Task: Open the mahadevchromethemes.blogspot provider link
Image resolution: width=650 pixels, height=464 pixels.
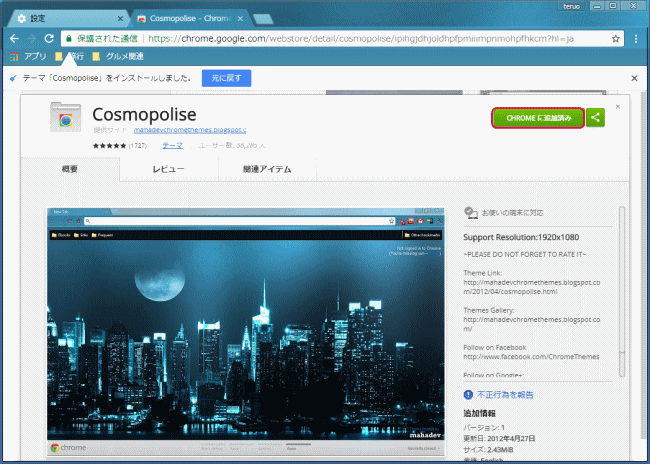Action: coord(190,130)
